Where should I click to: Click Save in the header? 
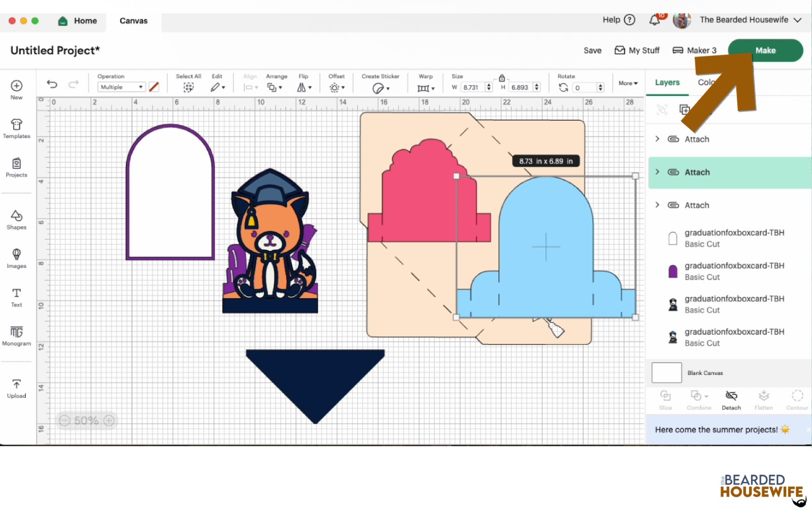(x=592, y=51)
